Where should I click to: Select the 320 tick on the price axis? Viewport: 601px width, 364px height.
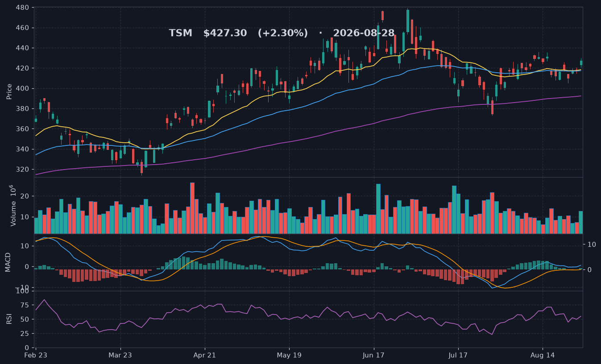click(22, 170)
